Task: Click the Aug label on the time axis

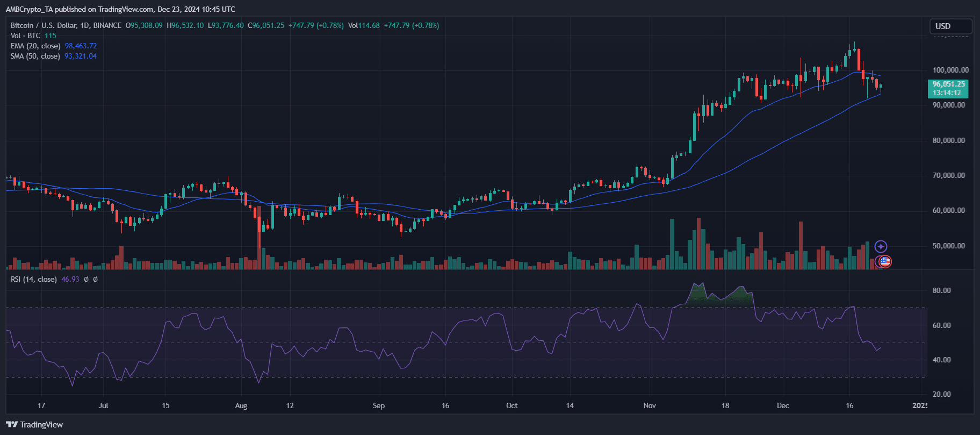Action: tap(241, 405)
